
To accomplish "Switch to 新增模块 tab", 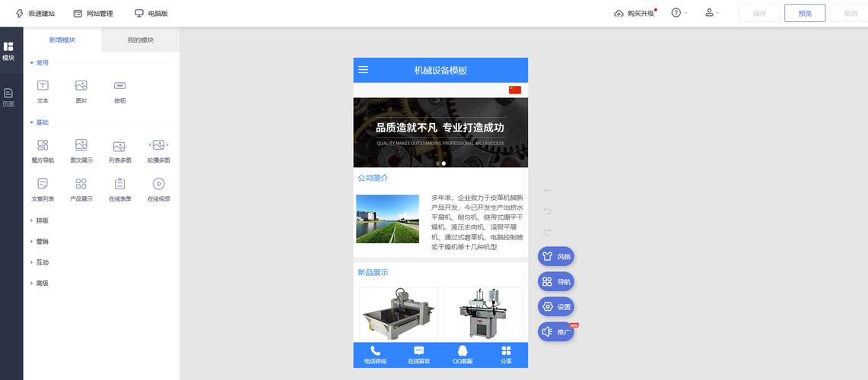I will click(62, 40).
